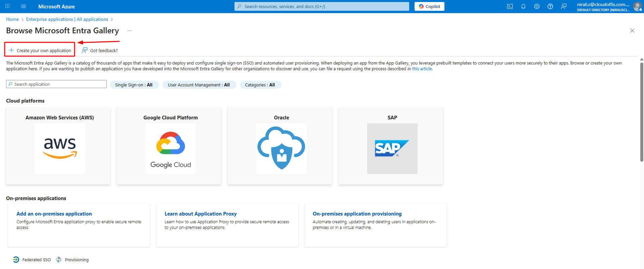Click the Search application field
Viewport: 644px width, 269px height.
tap(56, 84)
